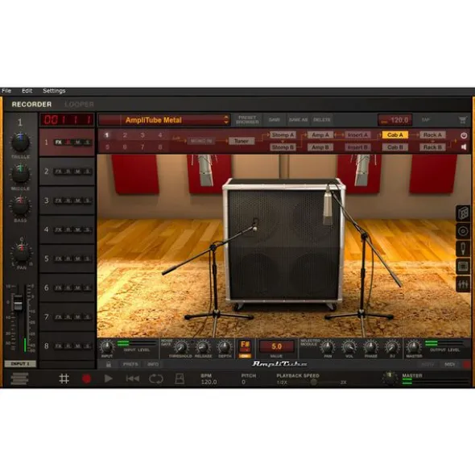Open the room view side icon
This screenshot has height=476, width=475.
(463, 267)
